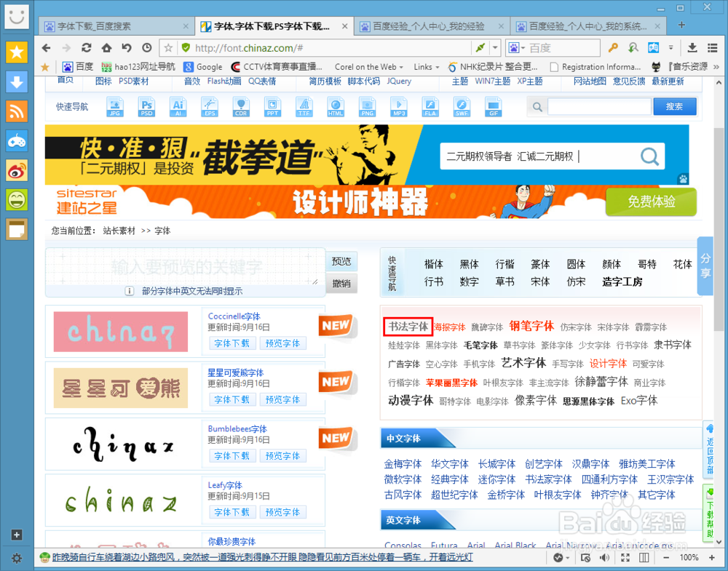Switch to 百度经验_个人中心_我的系统 tab
Image resolution: width=728 pixels, height=571 pixels.
589,26
